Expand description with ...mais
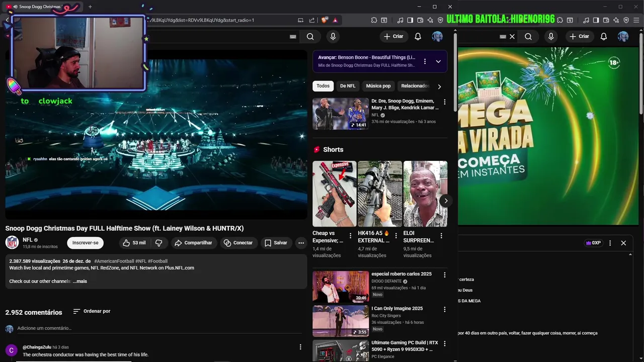Image resolution: width=644 pixels, height=362 pixels. click(80, 281)
